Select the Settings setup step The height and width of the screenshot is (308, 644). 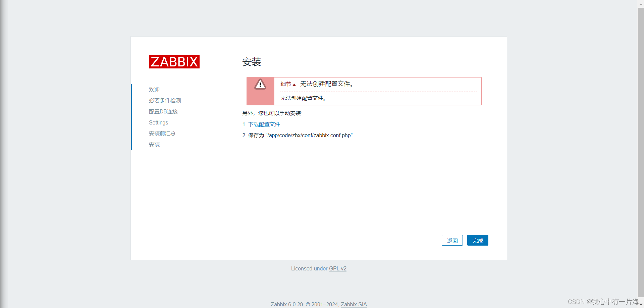coord(158,122)
